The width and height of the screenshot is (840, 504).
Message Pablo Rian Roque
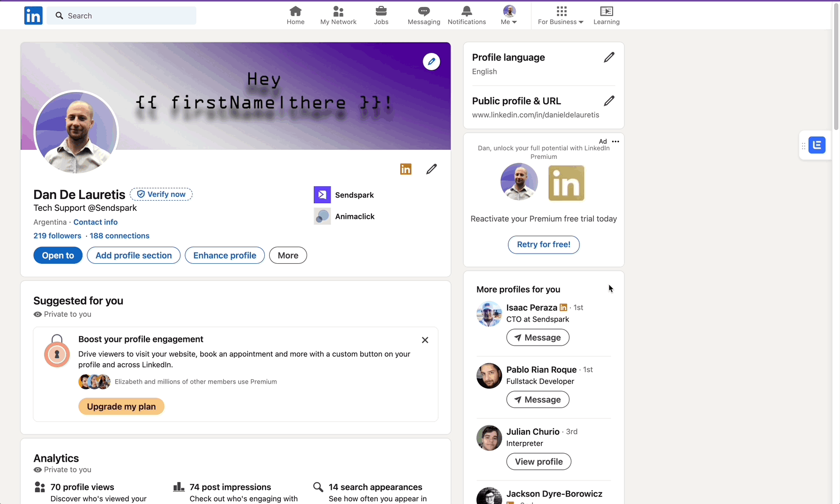pos(538,400)
